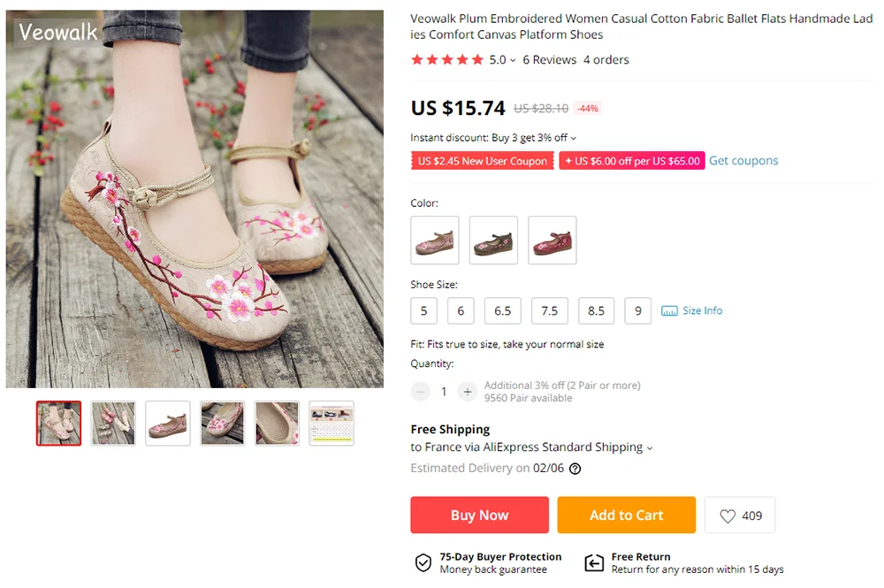The width and height of the screenshot is (884, 588).
Task: Pick shoe size 5
Action: point(423,311)
